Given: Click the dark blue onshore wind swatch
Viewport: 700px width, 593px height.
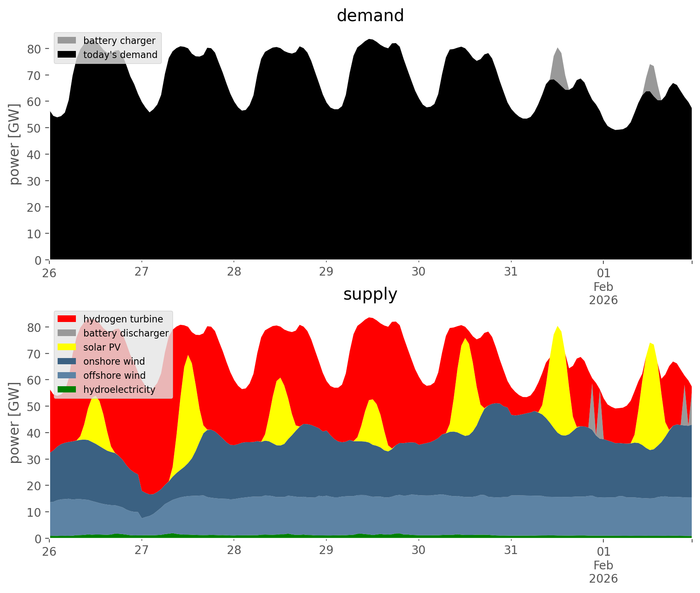Looking at the screenshot, I should pos(67,361).
